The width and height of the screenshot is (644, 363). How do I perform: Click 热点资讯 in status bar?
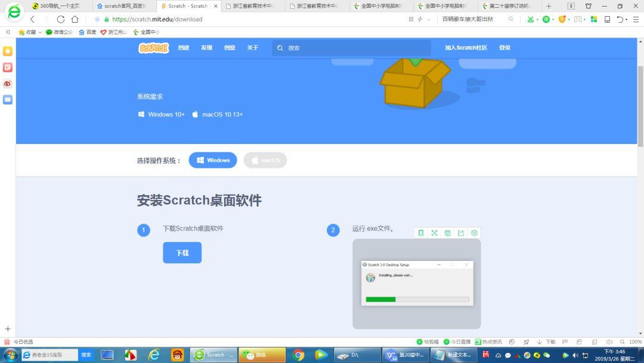(x=488, y=342)
